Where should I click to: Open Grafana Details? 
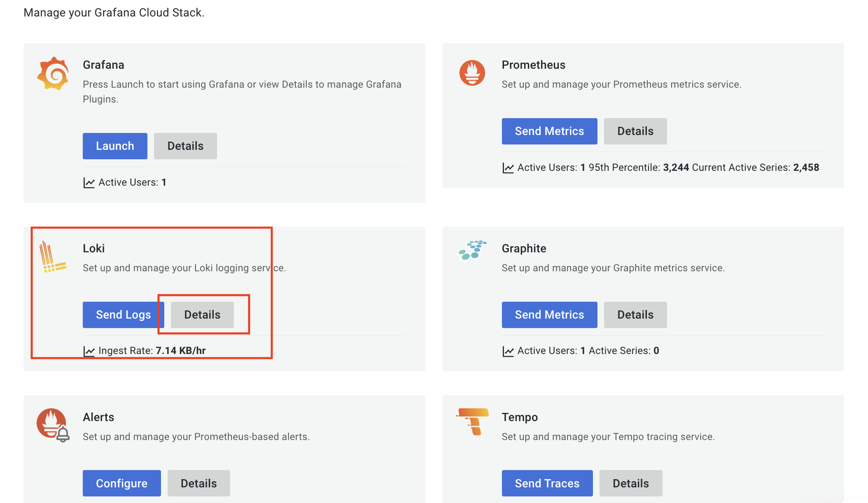(x=185, y=146)
